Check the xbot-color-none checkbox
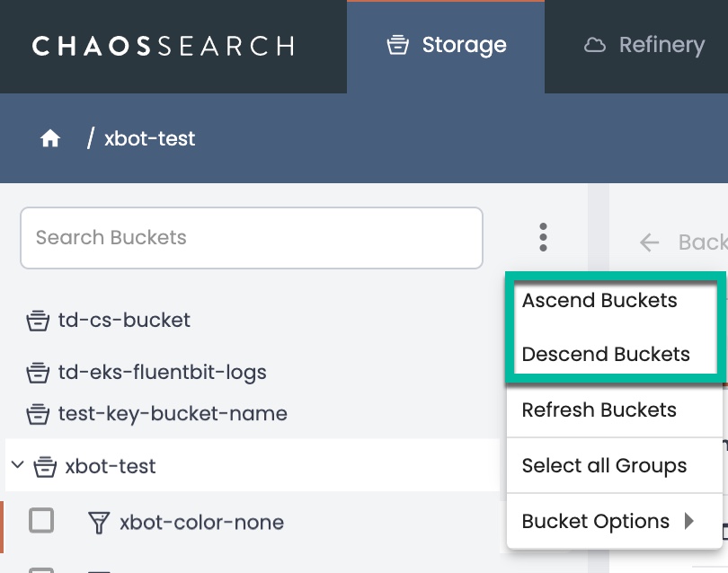The image size is (728, 573). (41, 521)
